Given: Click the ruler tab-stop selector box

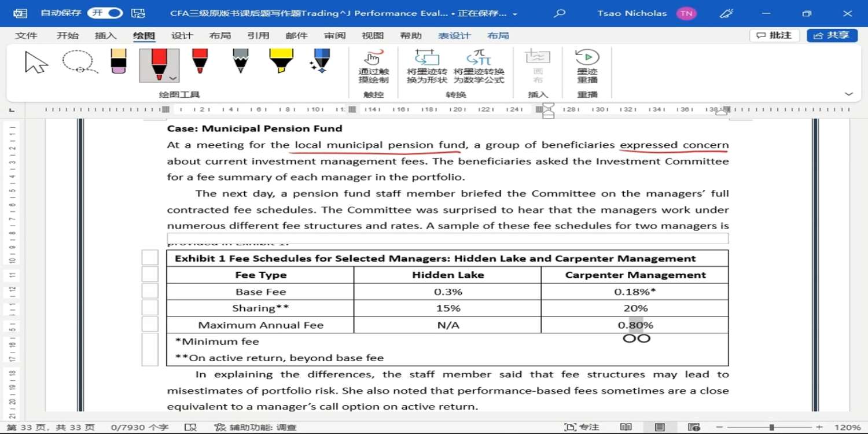Looking at the screenshot, I should click(x=13, y=109).
